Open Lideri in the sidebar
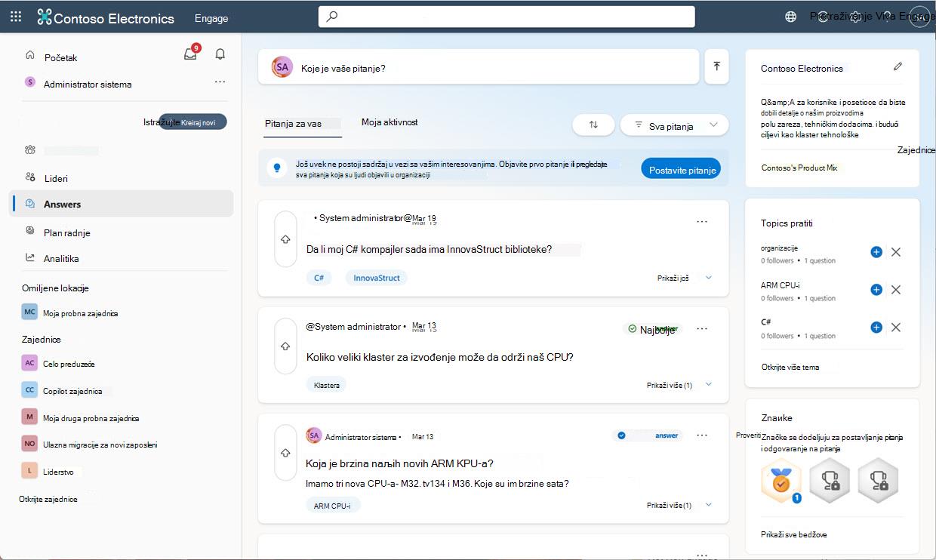Viewport: 936px width, 560px height. [x=56, y=178]
